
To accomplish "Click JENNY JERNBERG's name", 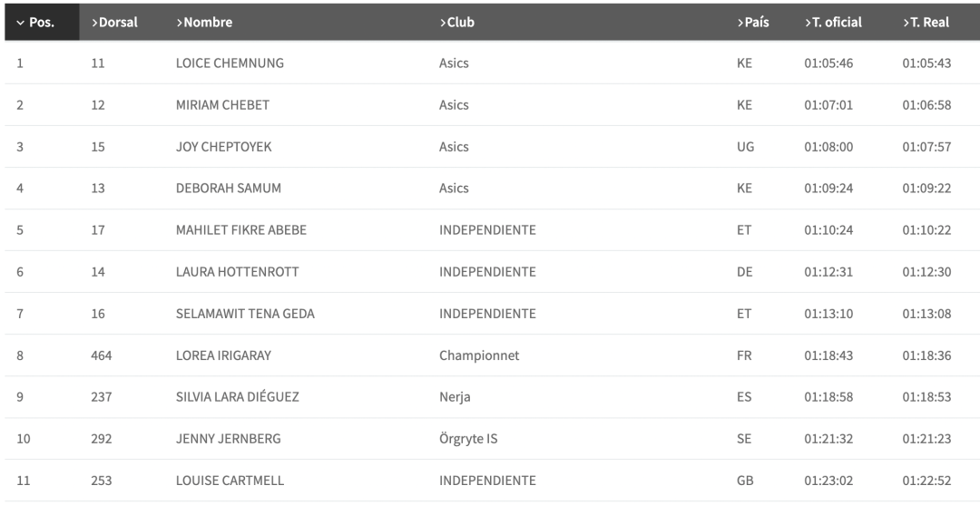I will [228, 439].
